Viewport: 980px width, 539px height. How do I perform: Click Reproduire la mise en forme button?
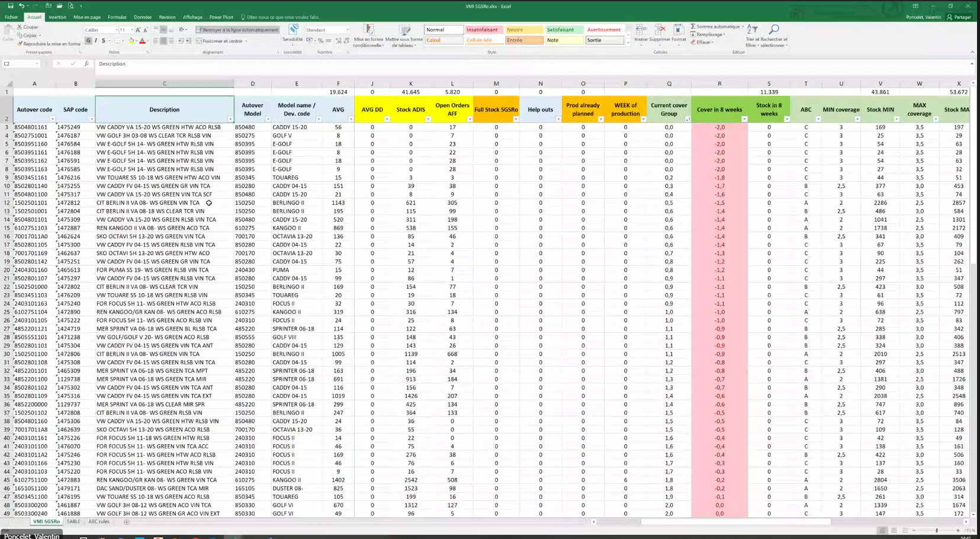49,44
